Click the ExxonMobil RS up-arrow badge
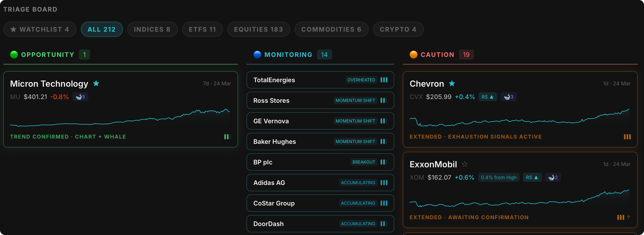The width and height of the screenshot is (644, 235). point(532,177)
